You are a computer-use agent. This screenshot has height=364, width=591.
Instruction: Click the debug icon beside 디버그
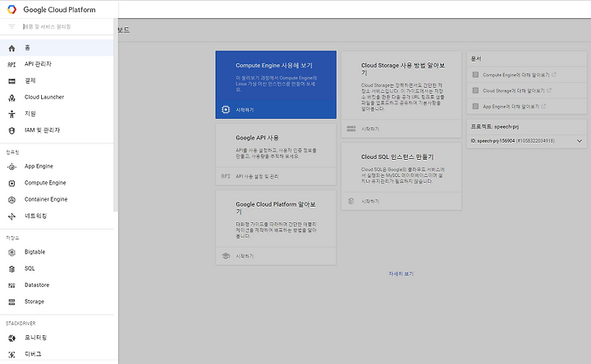click(11, 355)
